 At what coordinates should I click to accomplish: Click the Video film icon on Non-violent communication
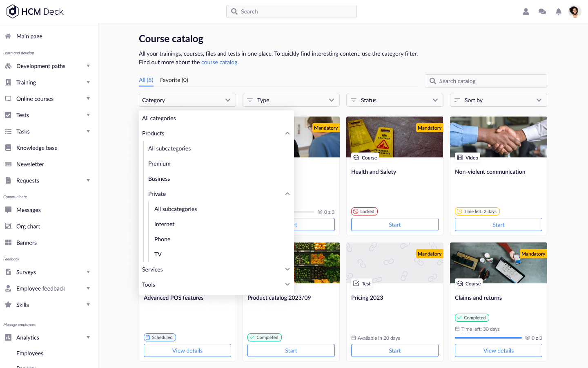[460, 157]
